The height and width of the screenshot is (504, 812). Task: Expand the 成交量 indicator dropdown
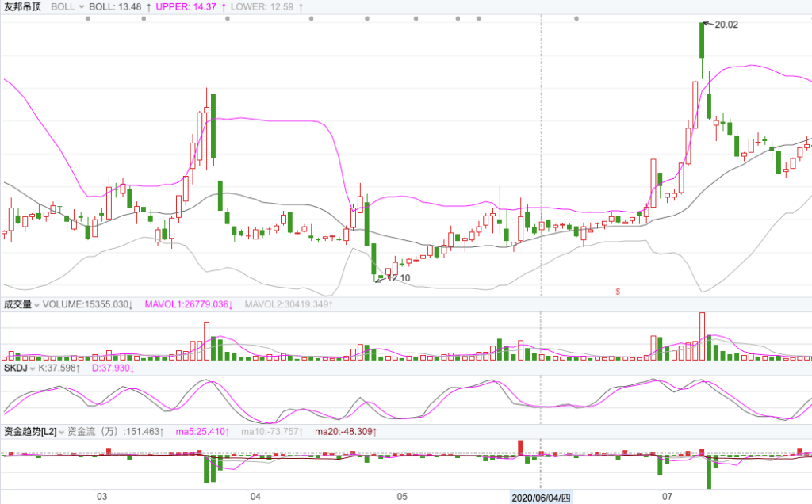point(36,305)
